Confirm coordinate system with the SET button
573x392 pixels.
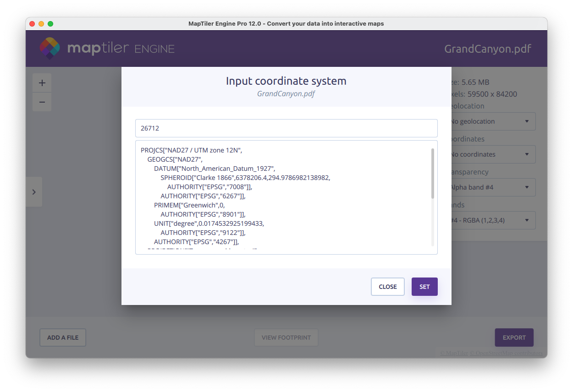tap(424, 287)
